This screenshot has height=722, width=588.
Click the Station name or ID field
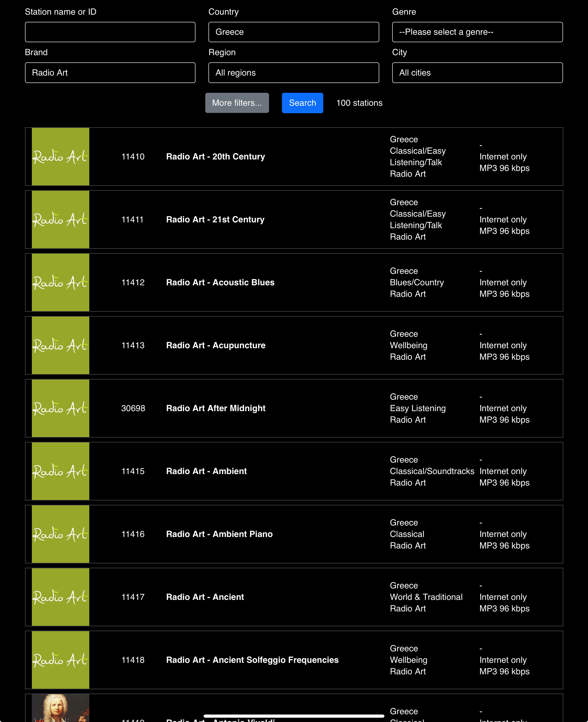pos(110,32)
